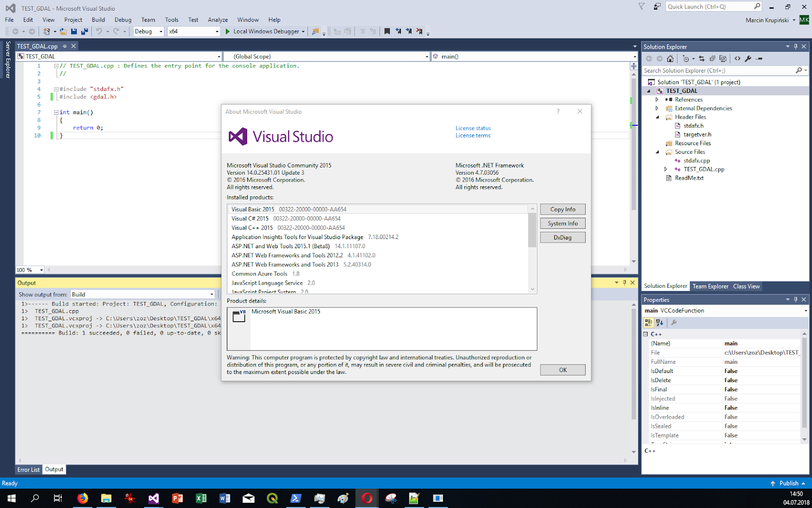
Task: Open Properties using the wrench icon in Solution Explorer
Action: point(748,58)
